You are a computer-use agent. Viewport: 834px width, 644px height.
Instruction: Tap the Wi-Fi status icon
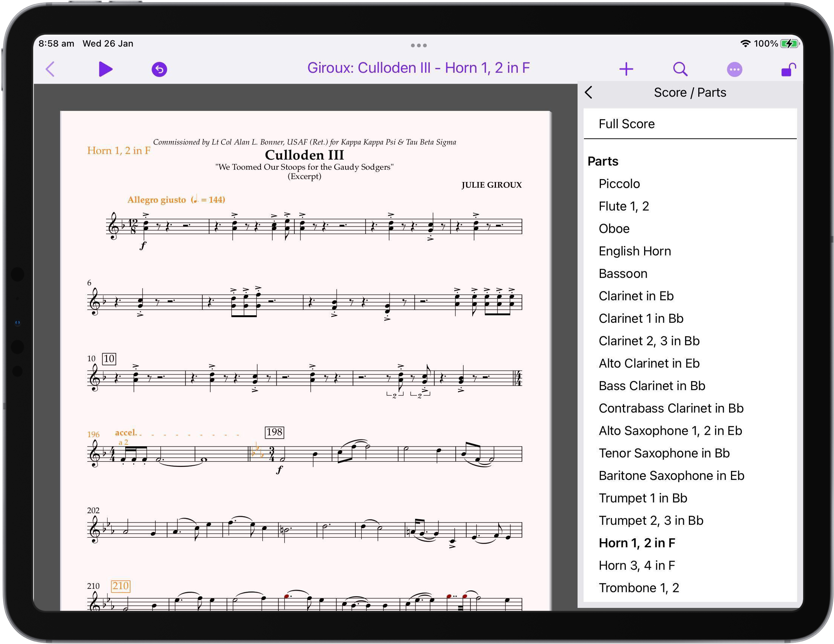tap(745, 44)
